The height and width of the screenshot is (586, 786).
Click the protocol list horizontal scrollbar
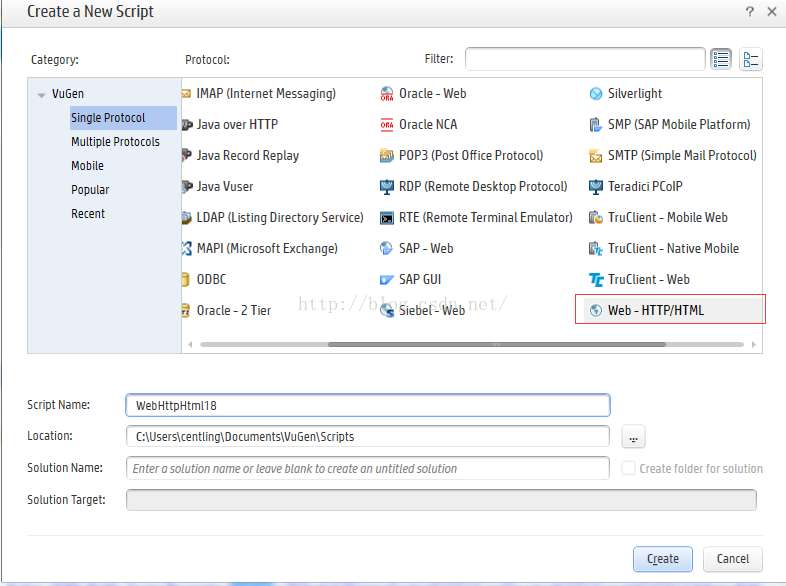point(497,344)
